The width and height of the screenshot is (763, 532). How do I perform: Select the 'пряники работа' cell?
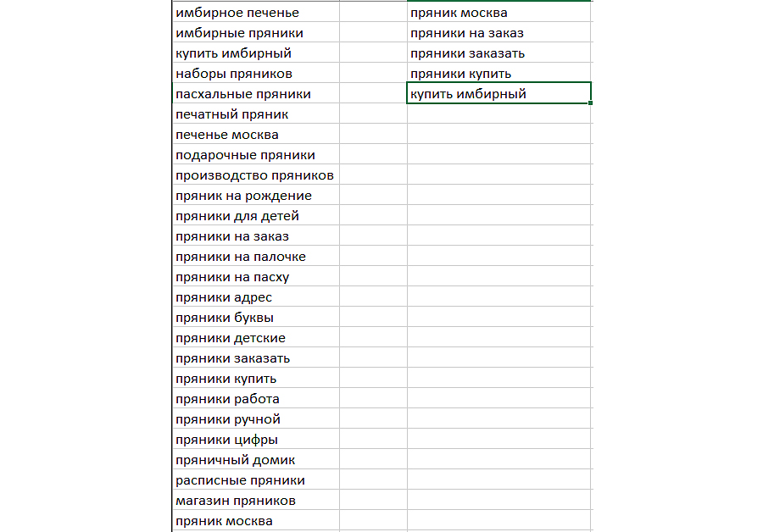pos(227,399)
